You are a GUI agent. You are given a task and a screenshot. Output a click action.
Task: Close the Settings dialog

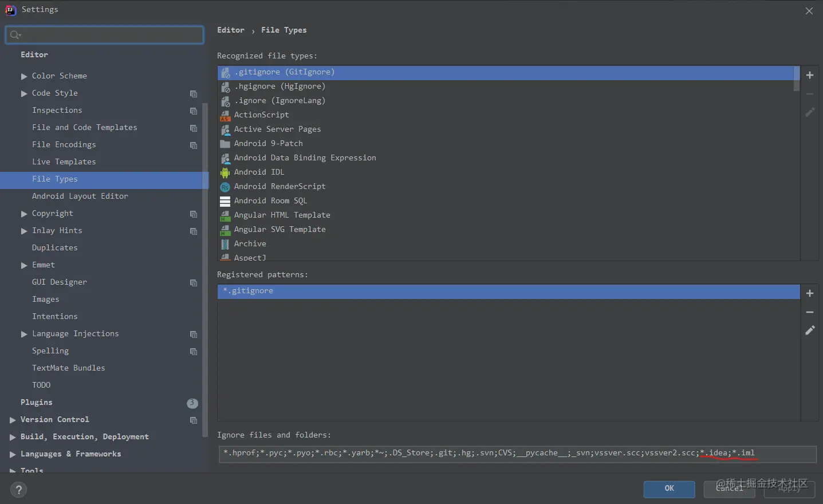(809, 11)
